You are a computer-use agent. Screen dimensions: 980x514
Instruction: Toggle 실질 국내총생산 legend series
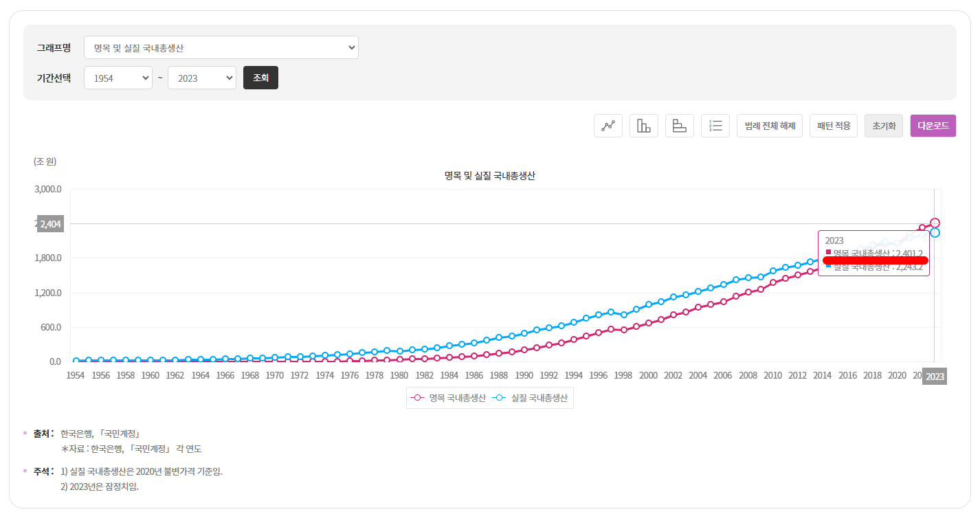tap(531, 398)
